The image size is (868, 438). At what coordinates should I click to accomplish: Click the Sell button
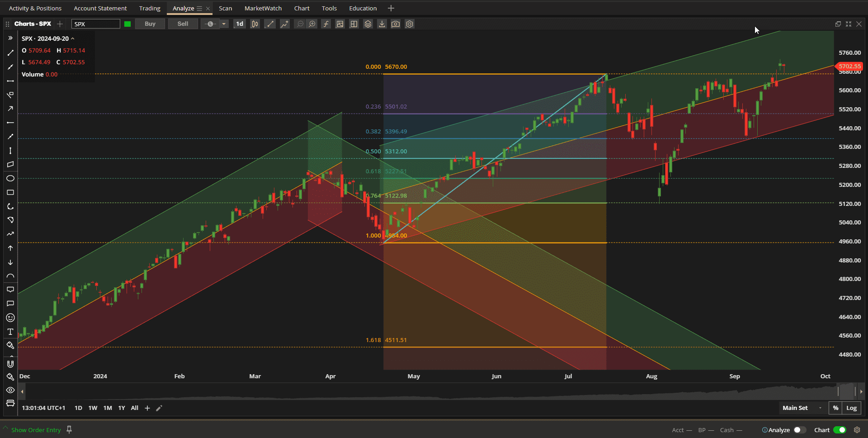[x=183, y=24]
